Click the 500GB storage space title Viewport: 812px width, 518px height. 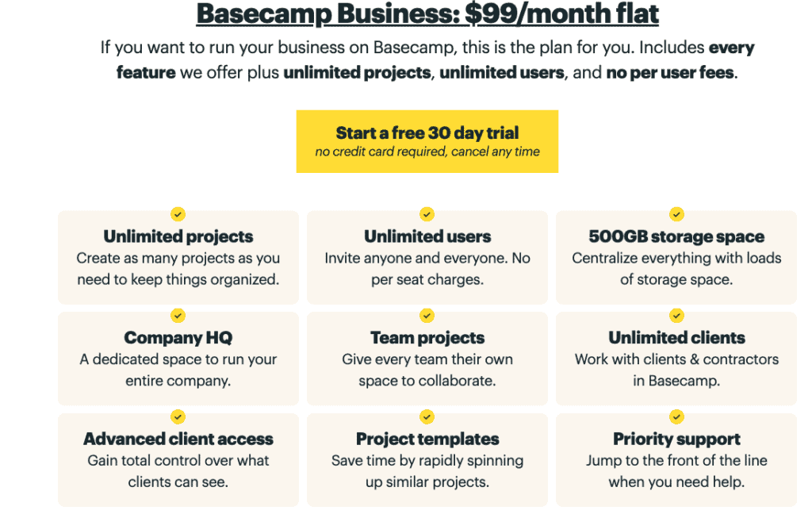click(x=676, y=236)
